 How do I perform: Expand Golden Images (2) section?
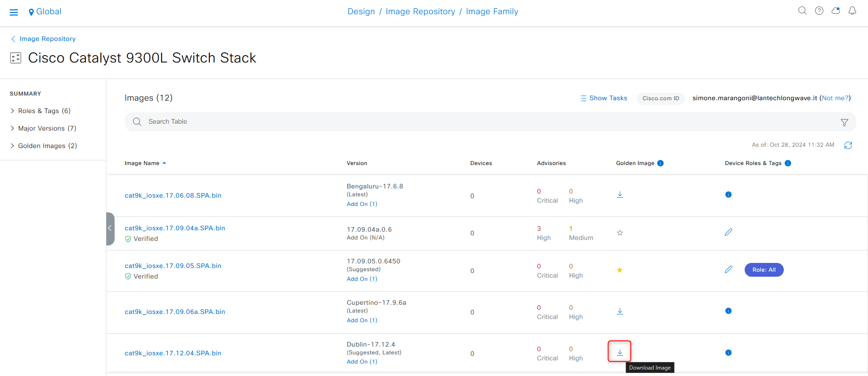[x=43, y=146]
